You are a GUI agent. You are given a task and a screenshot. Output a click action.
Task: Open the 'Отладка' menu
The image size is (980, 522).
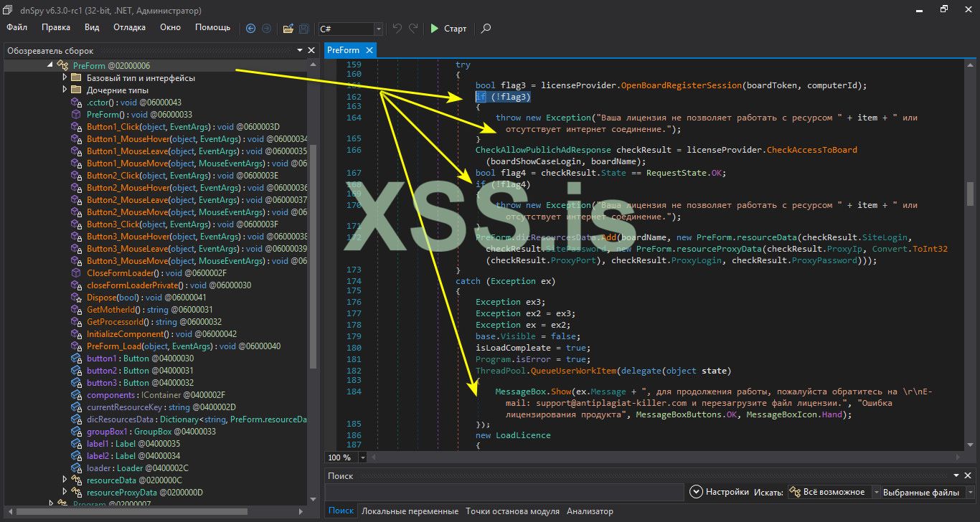tap(129, 27)
